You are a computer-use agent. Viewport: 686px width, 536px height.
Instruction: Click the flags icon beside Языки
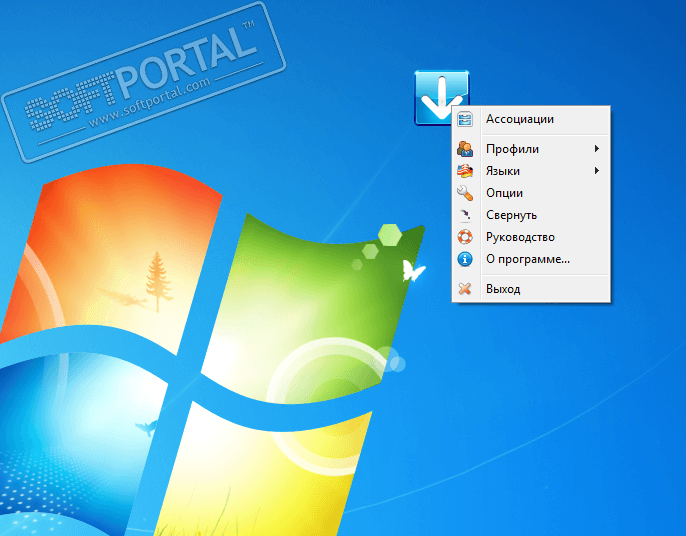[x=465, y=171]
